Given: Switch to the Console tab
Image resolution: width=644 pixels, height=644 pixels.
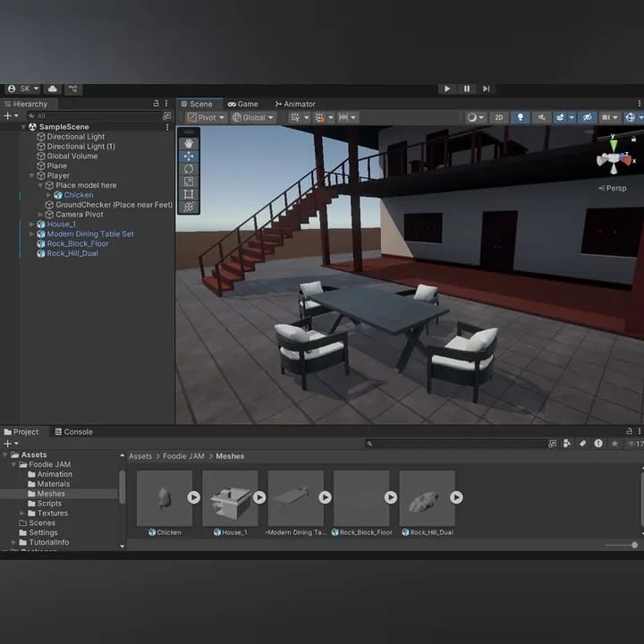Looking at the screenshot, I should click(74, 432).
